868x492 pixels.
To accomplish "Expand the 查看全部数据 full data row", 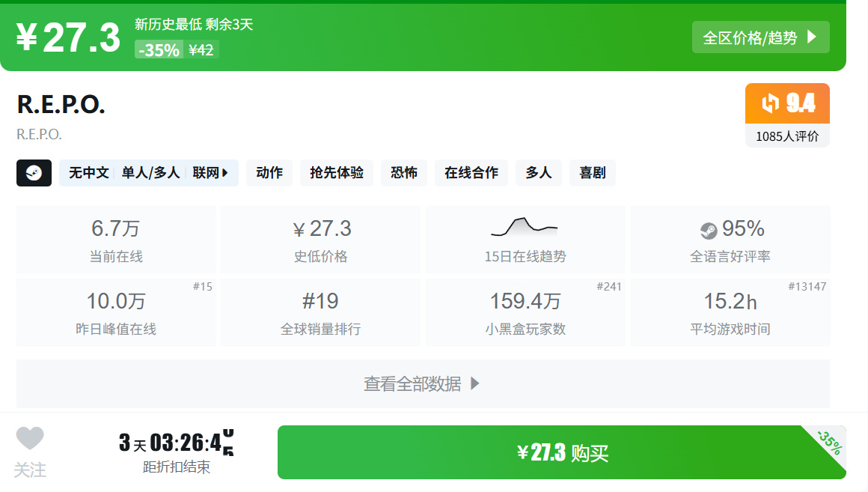I will tap(423, 383).
